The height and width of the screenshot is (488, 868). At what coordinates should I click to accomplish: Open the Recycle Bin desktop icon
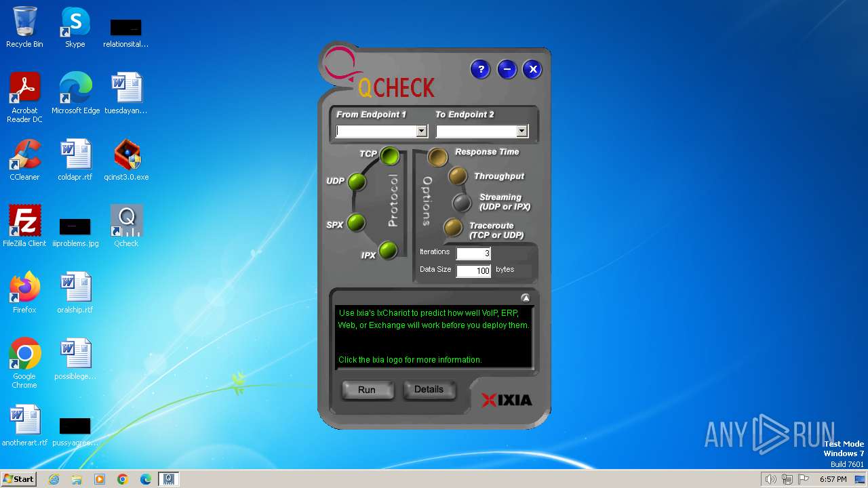24,28
